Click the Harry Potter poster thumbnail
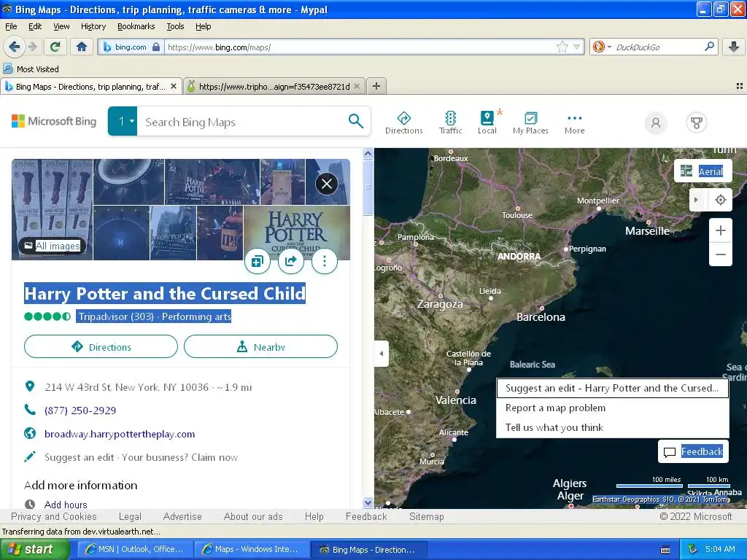747x560 pixels. tap(296, 233)
